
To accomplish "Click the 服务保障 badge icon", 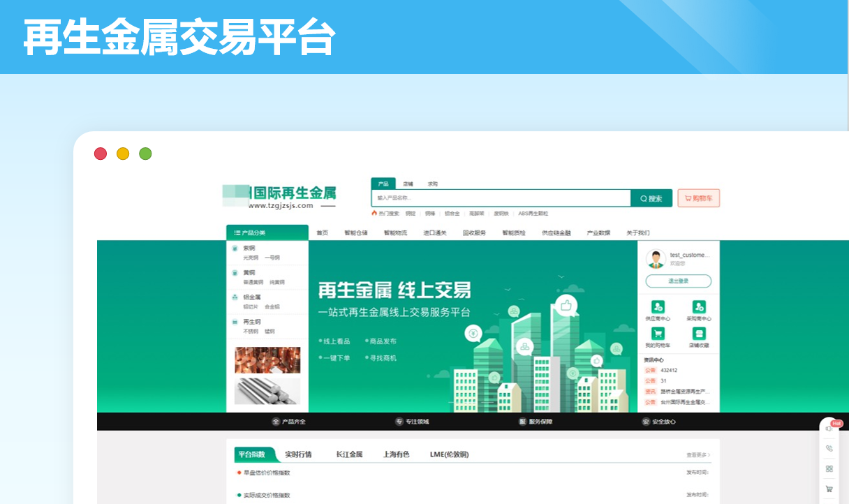I will tap(522, 422).
